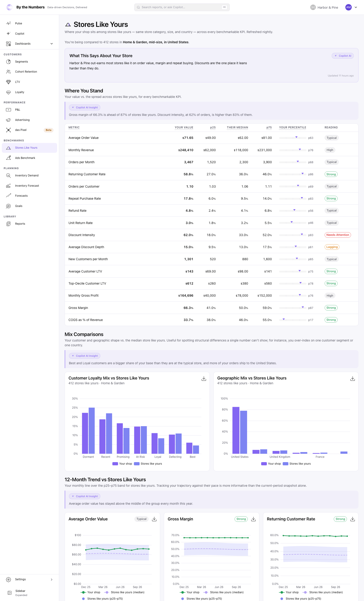
Task: Download the Geographic Mix chart
Action: coord(353,379)
